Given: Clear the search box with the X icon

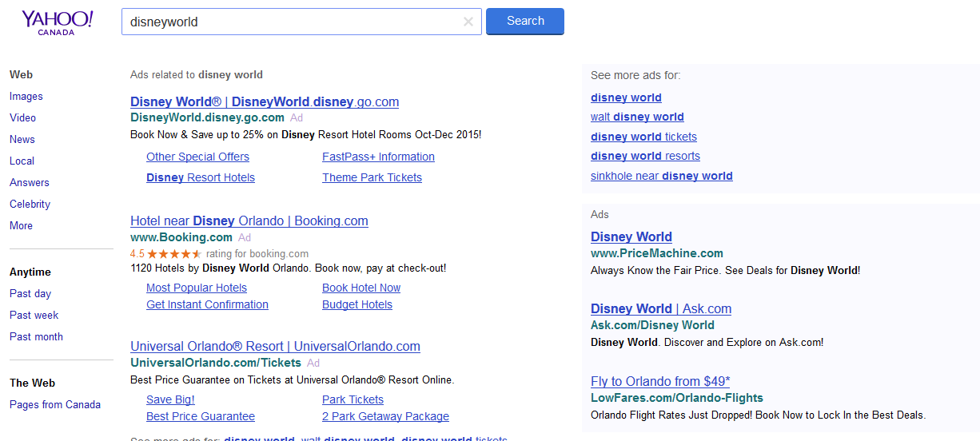Looking at the screenshot, I should [x=468, y=22].
